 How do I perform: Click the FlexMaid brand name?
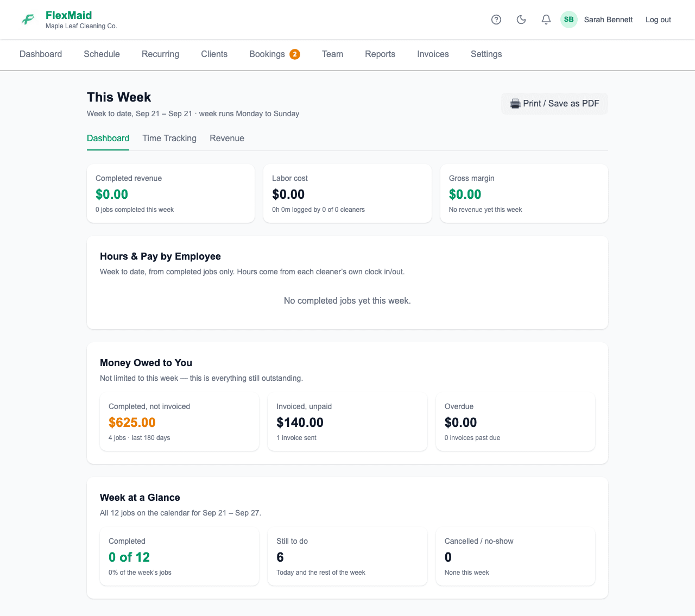(68, 15)
